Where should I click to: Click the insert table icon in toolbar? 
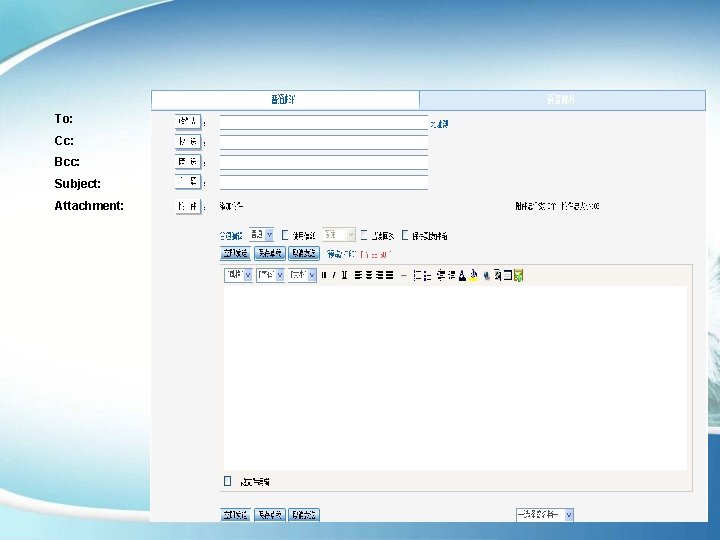pos(508,276)
